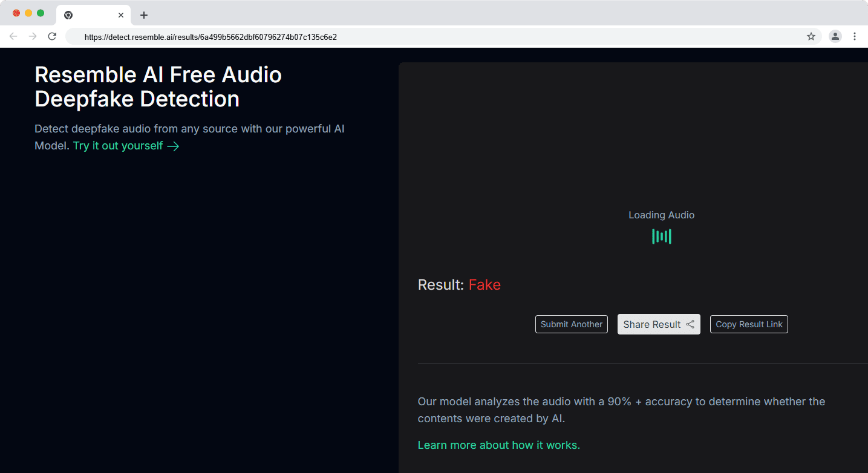Click the green Loading Audio waveform indicator
The image size is (868, 473).
(662, 236)
